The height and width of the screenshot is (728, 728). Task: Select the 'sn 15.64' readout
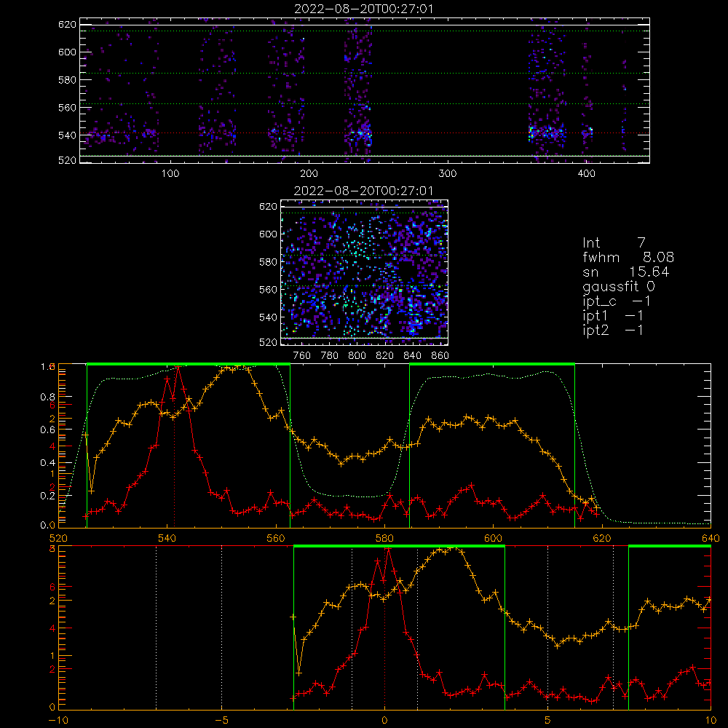pos(626,272)
